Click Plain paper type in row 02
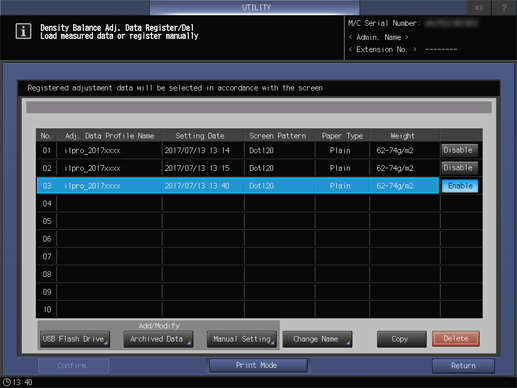This screenshot has width=517, height=388. click(x=340, y=168)
